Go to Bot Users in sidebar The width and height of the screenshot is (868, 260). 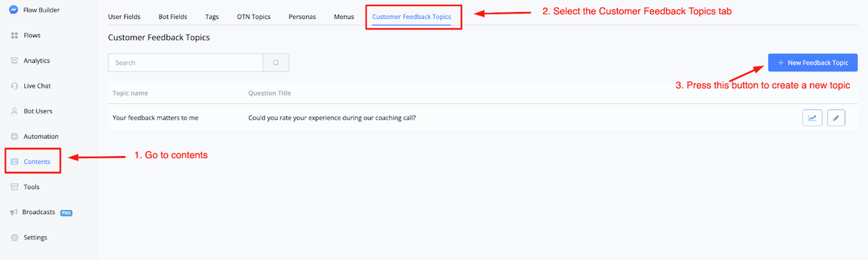[38, 111]
